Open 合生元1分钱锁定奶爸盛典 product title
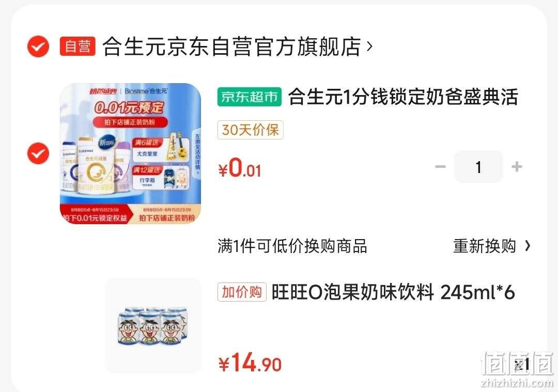 coord(403,97)
